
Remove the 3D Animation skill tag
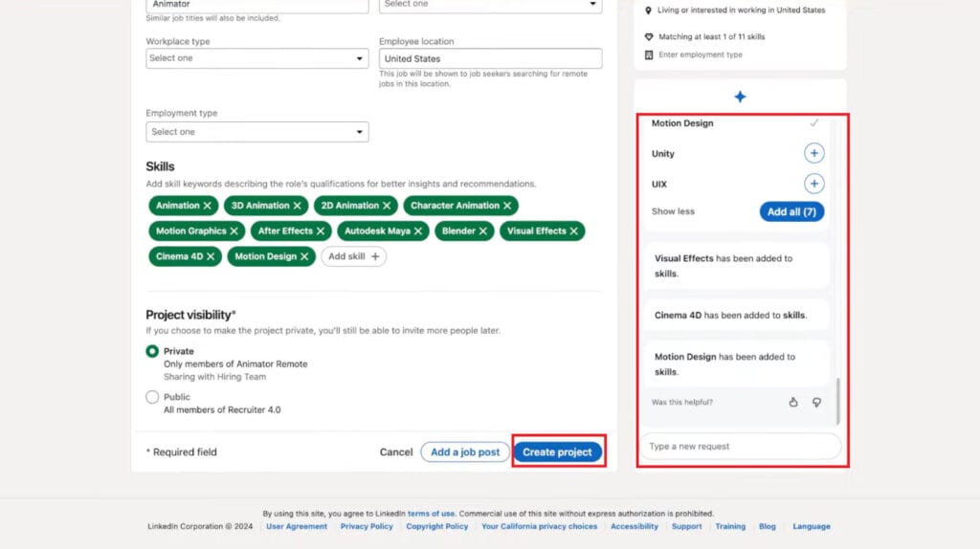click(x=297, y=206)
